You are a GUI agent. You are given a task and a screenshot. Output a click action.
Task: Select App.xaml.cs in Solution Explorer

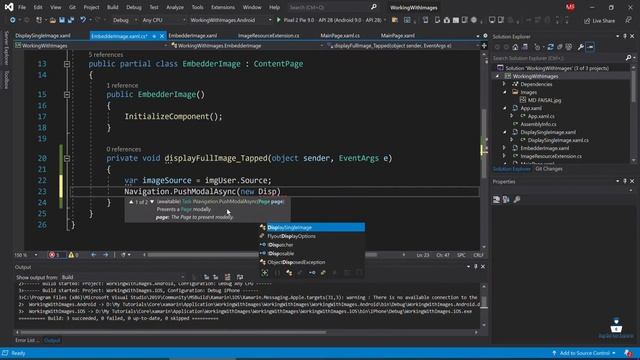point(541,116)
